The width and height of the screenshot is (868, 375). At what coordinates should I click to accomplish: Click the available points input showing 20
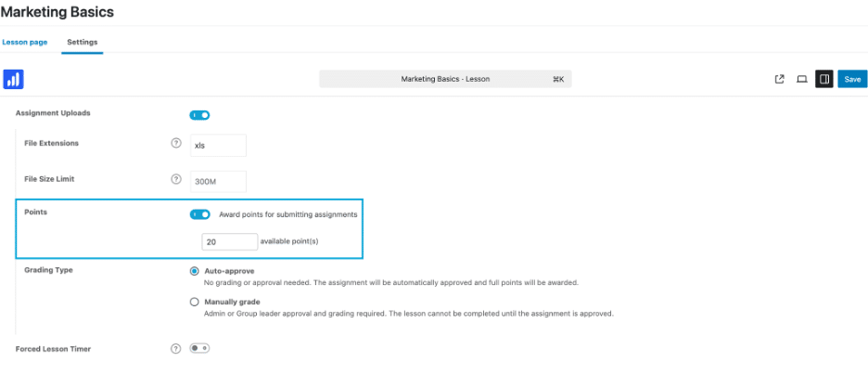click(229, 242)
